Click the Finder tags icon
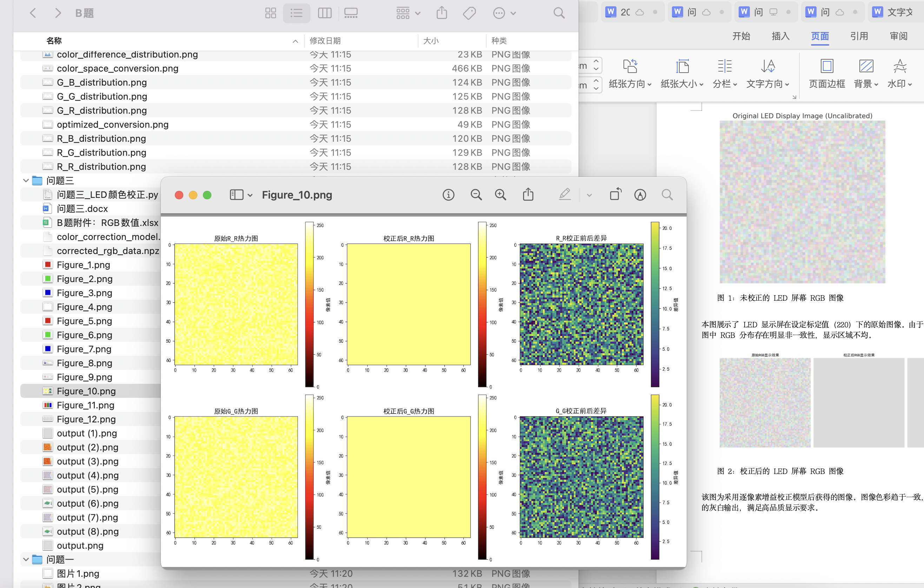This screenshot has height=588, width=924. tap(469, 13)
